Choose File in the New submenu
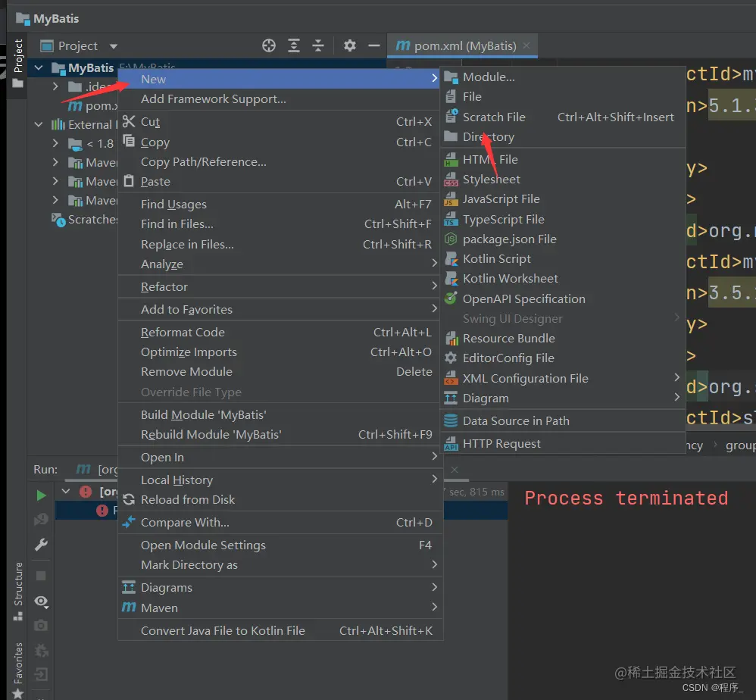Viewport: 756px width, 700px height. pyautogui.click(x=563, y=97)
